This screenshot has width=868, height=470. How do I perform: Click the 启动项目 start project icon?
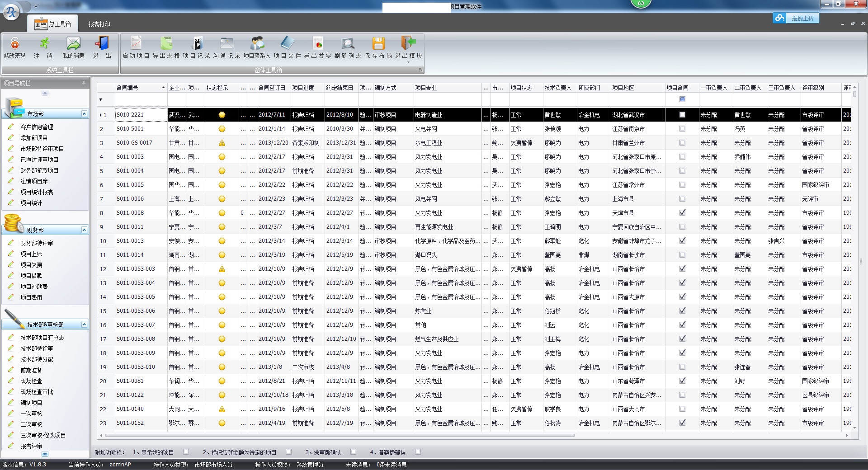point(136,44)
